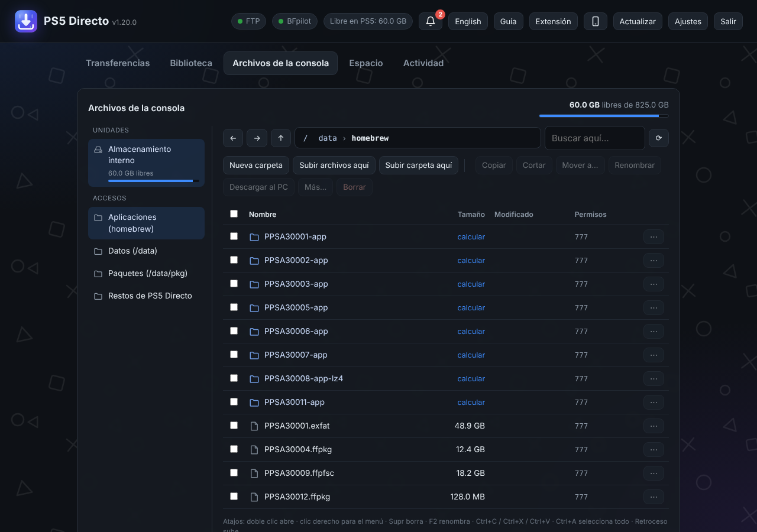Refresh the file listing
757x532 pixels.
click(x=659, y=138)
